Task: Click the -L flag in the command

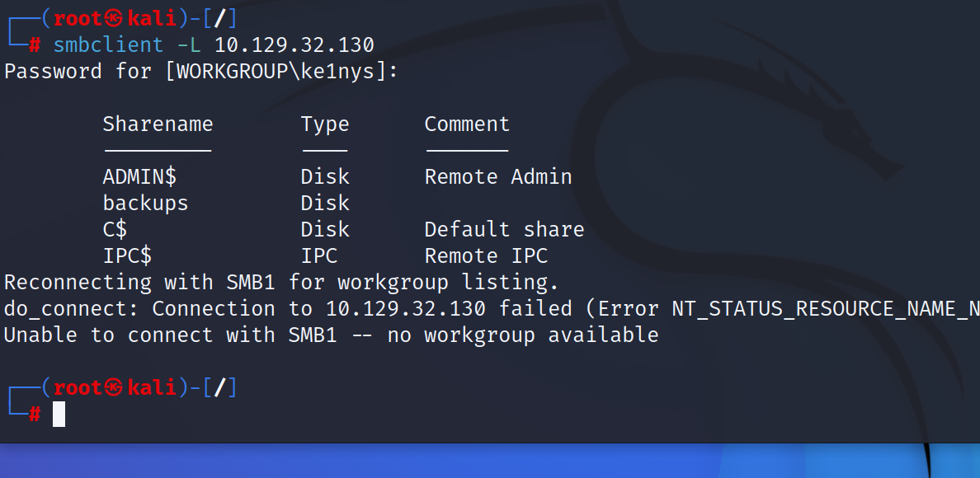Action: click(x=189, y=45)
